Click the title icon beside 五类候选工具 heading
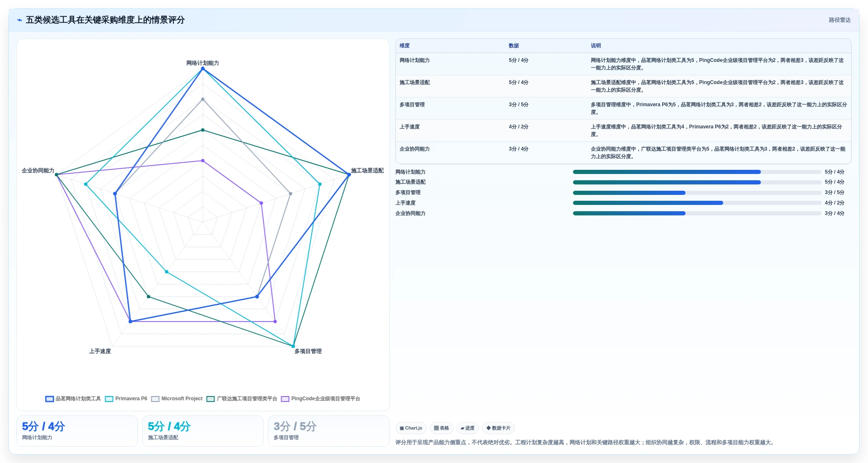The height and width of the screenshot is (463, 868). pos(20,20)
